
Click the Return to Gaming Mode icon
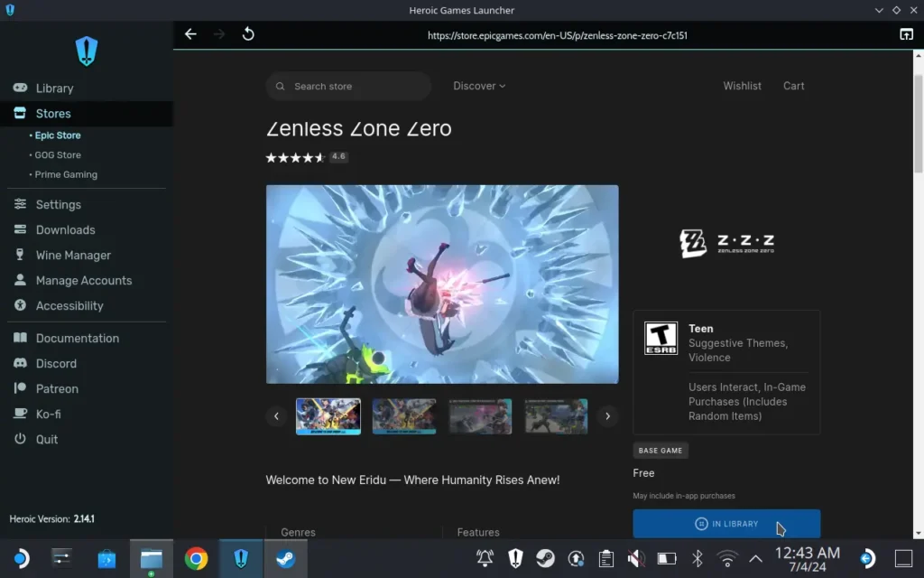(x=867, y=558)
